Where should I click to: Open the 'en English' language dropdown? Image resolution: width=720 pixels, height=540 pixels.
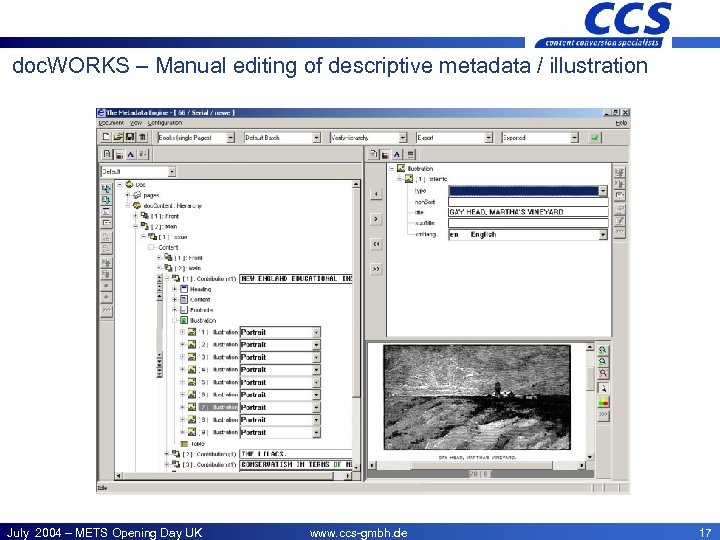[x=603, y=235]
